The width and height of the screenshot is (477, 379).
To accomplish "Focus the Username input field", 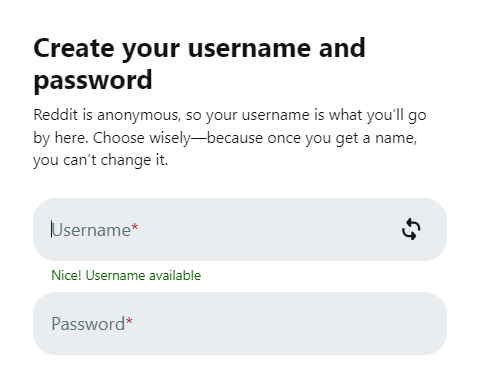I will tap(240, 229).
